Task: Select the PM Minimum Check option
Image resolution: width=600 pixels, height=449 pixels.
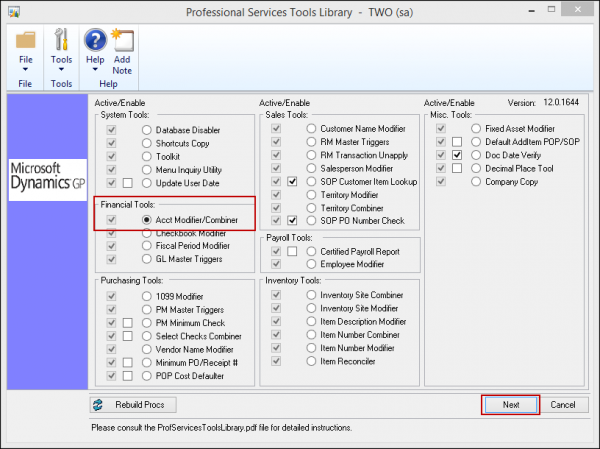Action: [x=147, y=323]
